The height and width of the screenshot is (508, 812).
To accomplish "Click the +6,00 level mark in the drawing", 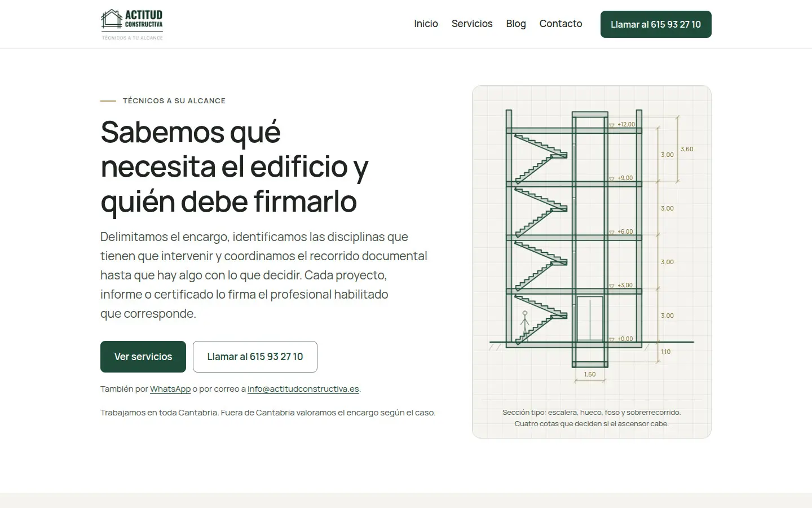I will [625, 231].
